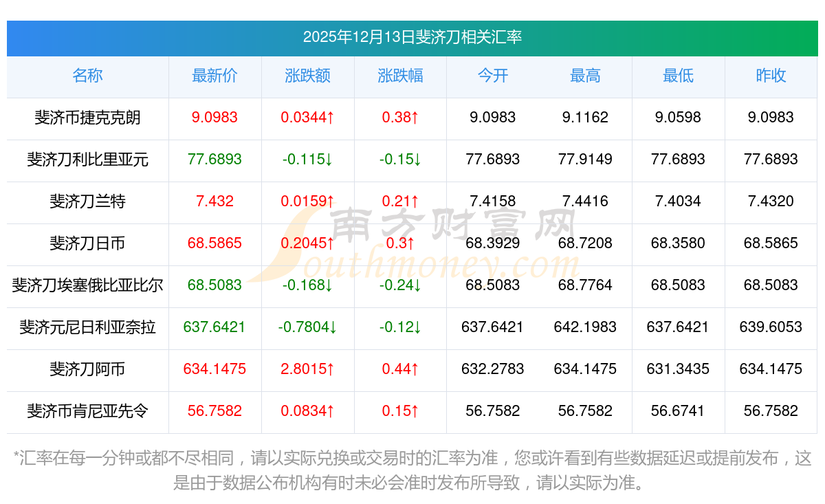This screenshot has height=504, width=825.
Task: Click the title 2025年12月13日斐济刀相关汇率
Action: pos(412,37)
